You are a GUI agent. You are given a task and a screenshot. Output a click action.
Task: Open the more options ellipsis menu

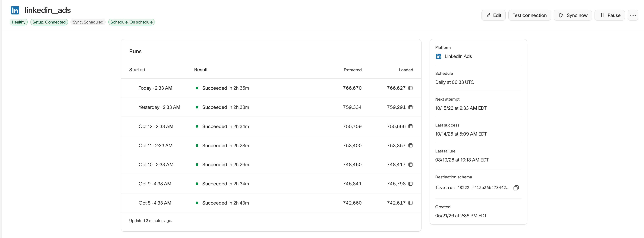pyautogui.click(x=633, y=15)
